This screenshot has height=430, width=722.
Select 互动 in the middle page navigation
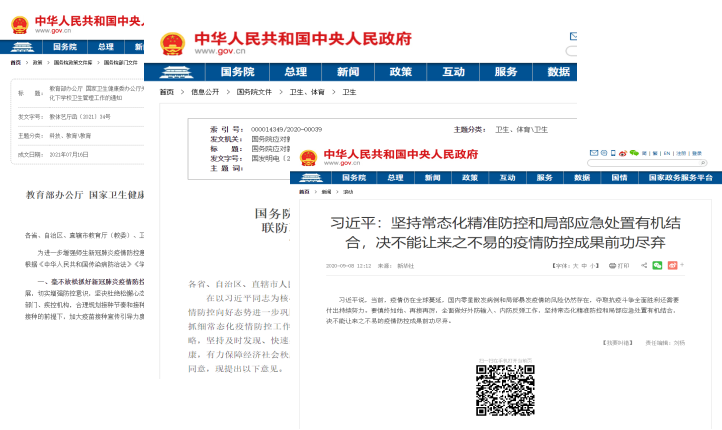click(x=453, y=72)
